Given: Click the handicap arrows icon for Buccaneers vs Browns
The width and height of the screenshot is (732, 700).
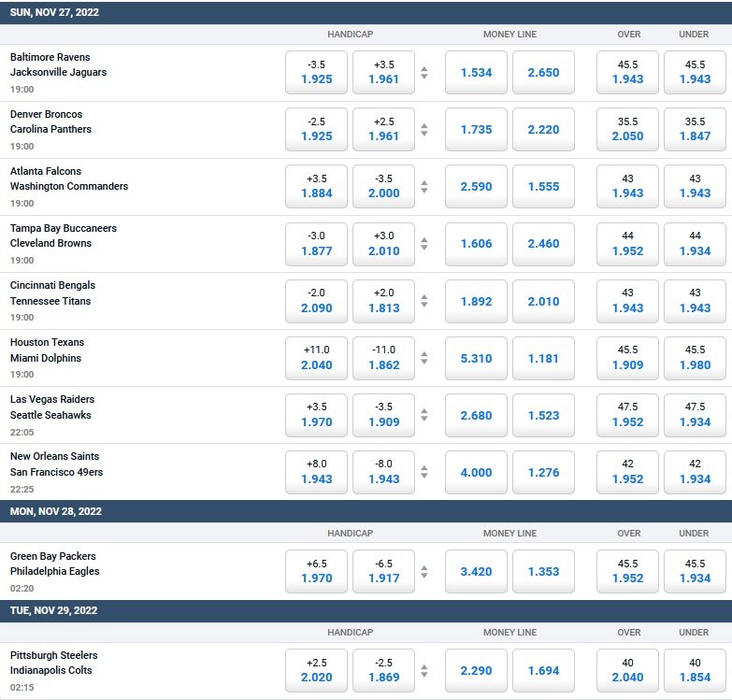Looking at the screenshot, I should pyautogui.click(x=424, y=244).
